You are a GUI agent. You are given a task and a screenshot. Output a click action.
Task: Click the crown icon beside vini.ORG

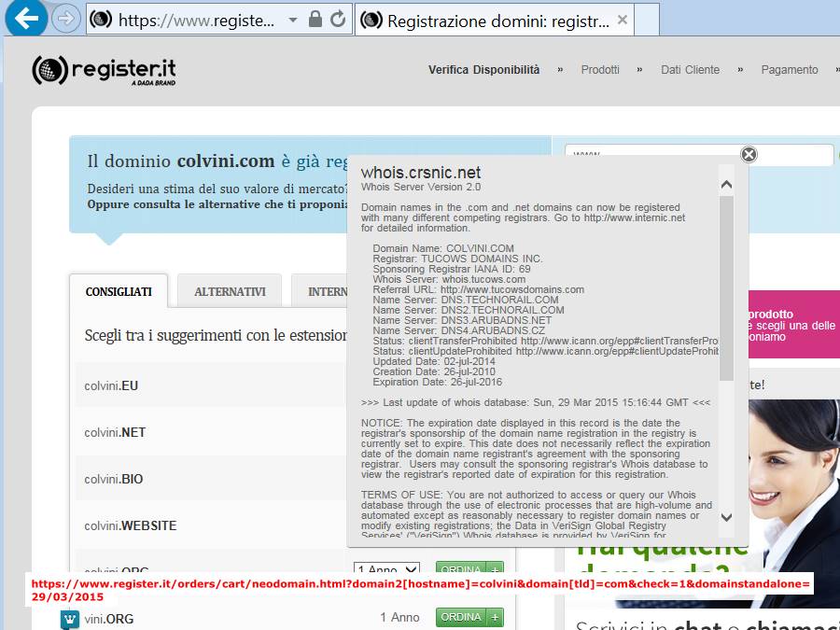click(69, 620)
